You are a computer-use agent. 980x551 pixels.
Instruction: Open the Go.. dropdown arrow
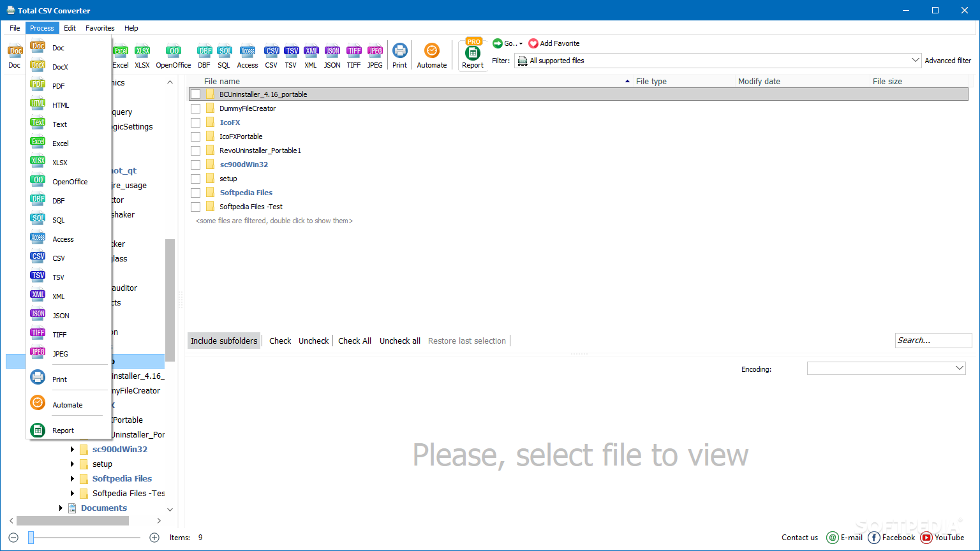(x=521, y=44)
